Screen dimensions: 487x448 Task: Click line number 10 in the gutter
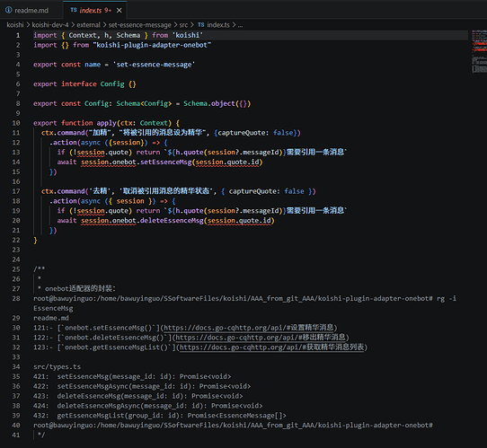coord(16,123)
